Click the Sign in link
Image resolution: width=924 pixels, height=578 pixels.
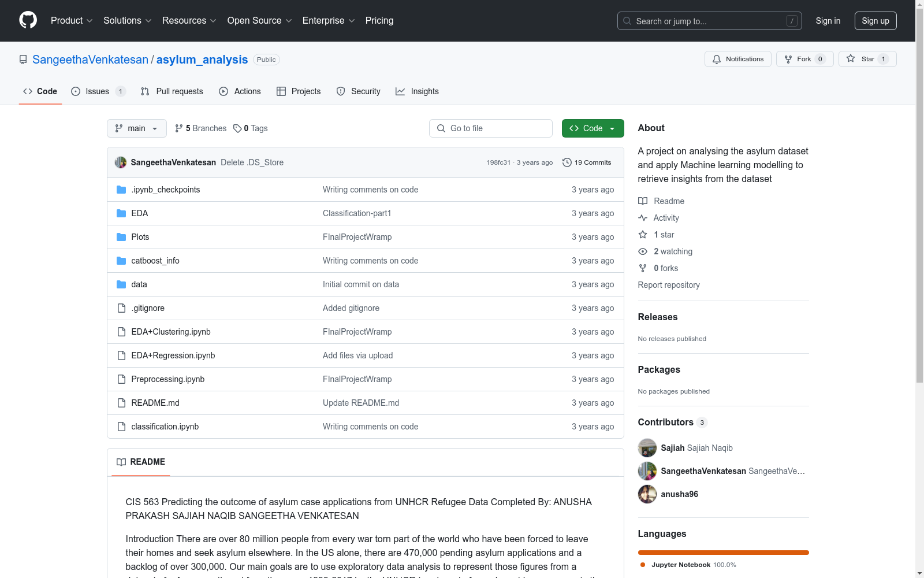[x=828, y=21]
